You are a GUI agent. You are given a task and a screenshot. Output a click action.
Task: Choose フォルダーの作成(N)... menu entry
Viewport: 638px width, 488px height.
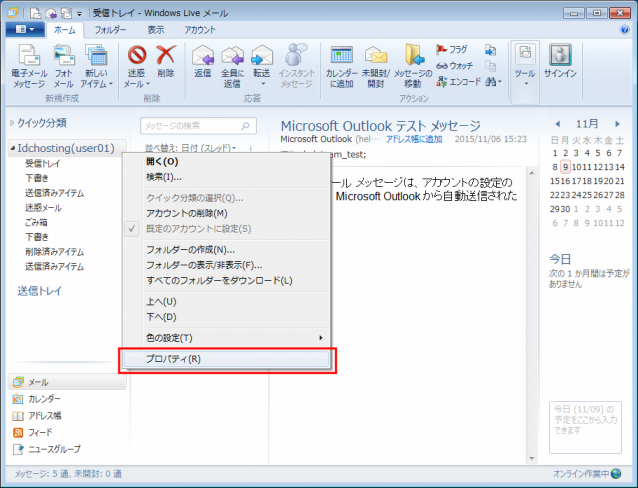226,250
